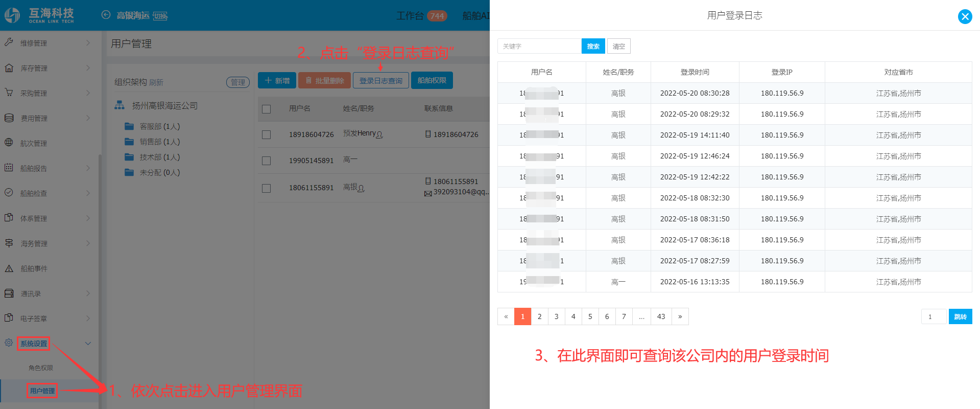Screen dimensions: 980x409
Task: Click the maintenance management wrench icon
Action: coord(9,42)
